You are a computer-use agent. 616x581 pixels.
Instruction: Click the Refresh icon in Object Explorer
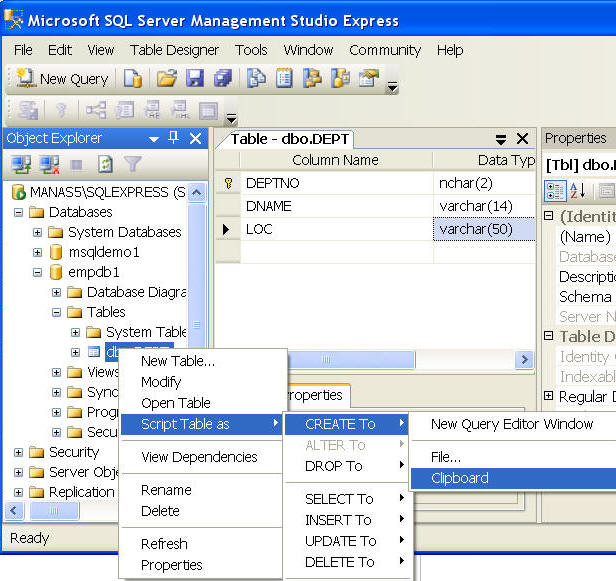tap(105, 164)
